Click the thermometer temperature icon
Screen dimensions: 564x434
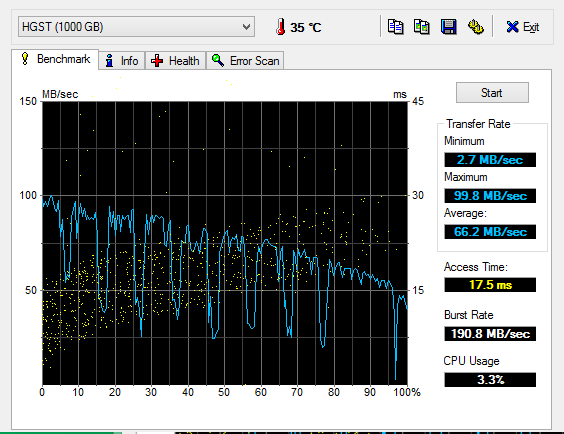281,27
